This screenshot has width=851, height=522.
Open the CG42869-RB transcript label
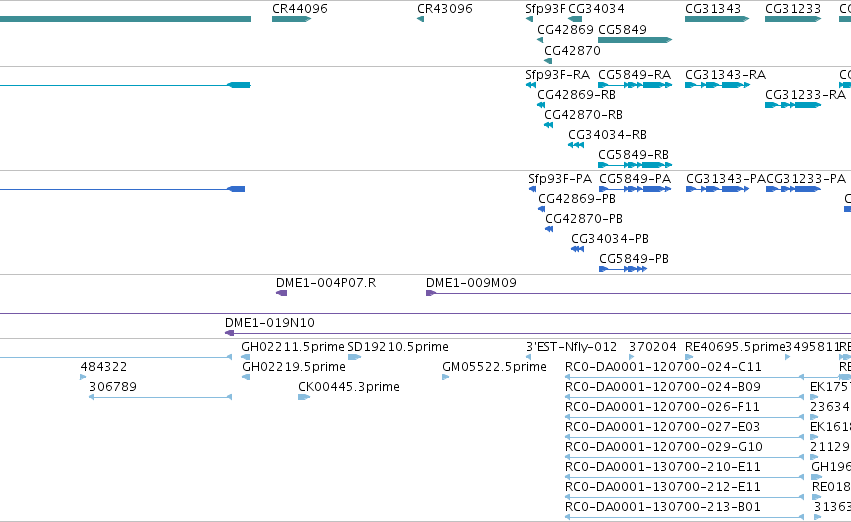pos(576,94)
